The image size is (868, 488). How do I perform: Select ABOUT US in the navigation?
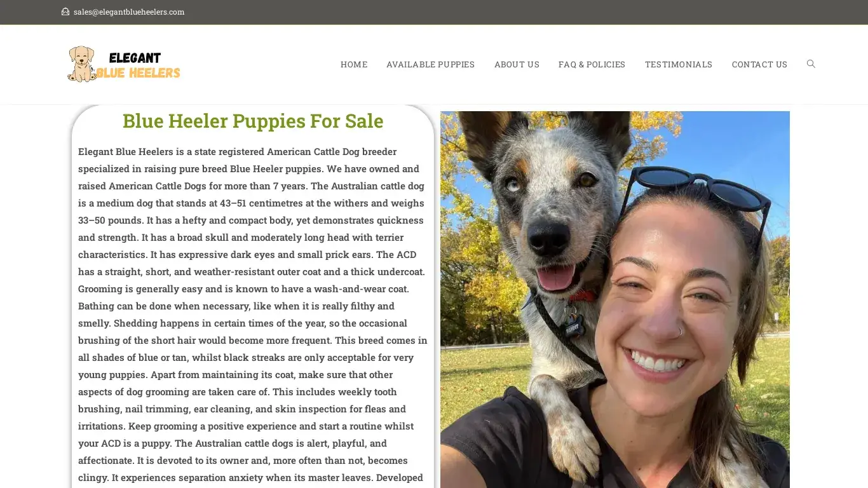pyautogui.click(x=517, y=64)
